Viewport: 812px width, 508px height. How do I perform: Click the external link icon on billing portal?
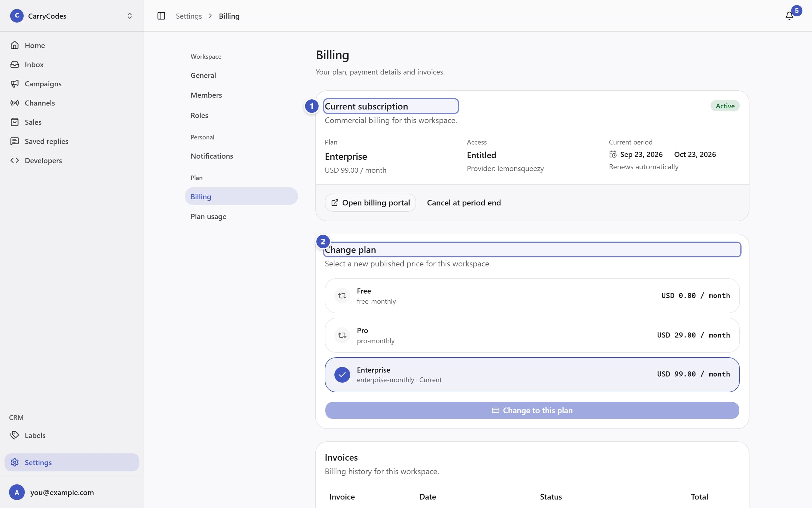pos(335,203)
